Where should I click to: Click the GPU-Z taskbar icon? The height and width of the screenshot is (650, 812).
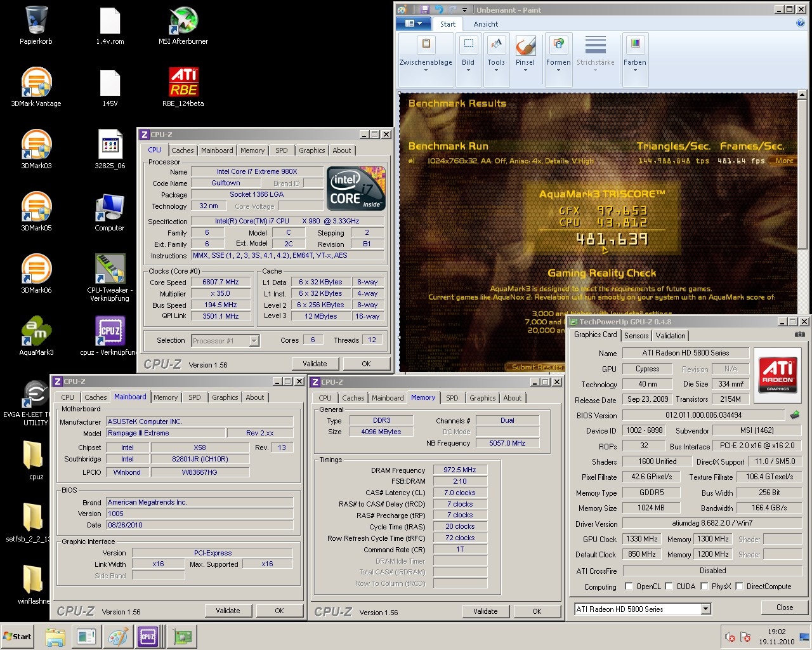(183, 637)
